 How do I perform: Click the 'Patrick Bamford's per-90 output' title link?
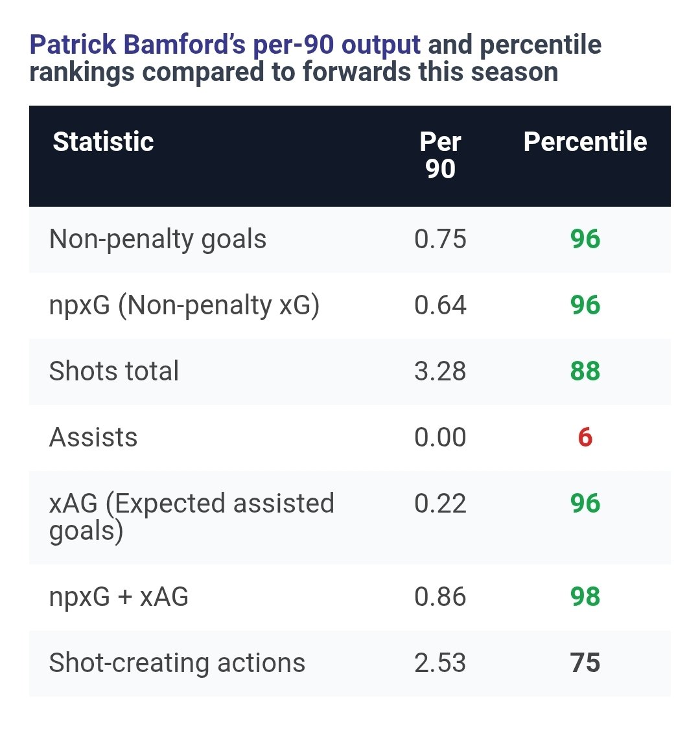[x=225, y=45]
